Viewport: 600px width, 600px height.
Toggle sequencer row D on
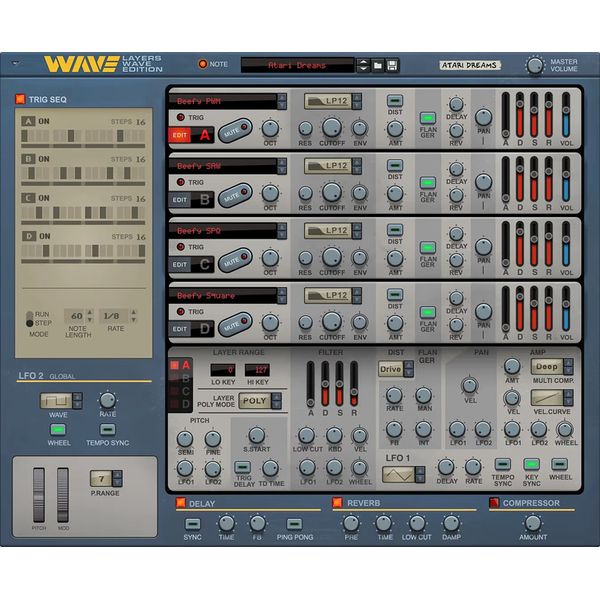click(29, 236)
